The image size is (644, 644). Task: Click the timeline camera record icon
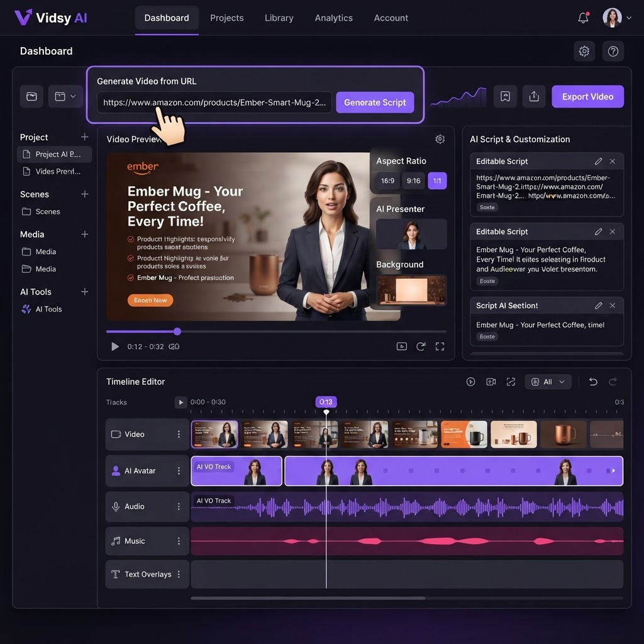(x=491, y=382)
